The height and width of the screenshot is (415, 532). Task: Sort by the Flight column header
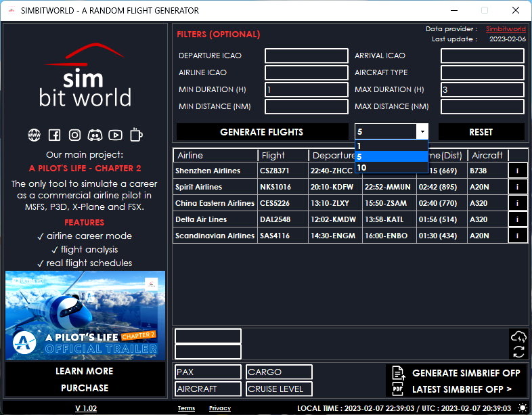pos(284,156)
